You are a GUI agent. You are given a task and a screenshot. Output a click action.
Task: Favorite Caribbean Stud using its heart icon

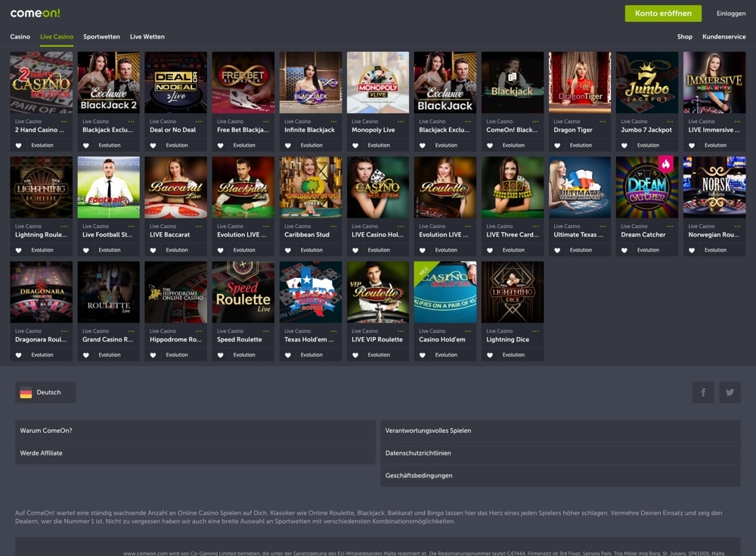[x=288, y=251]
